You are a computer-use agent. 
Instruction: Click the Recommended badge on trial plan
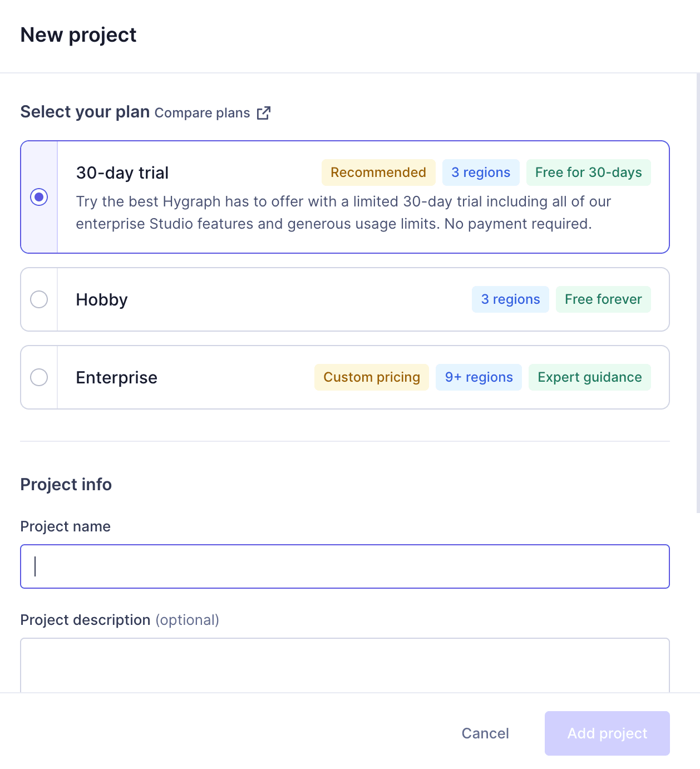(378, 172)
